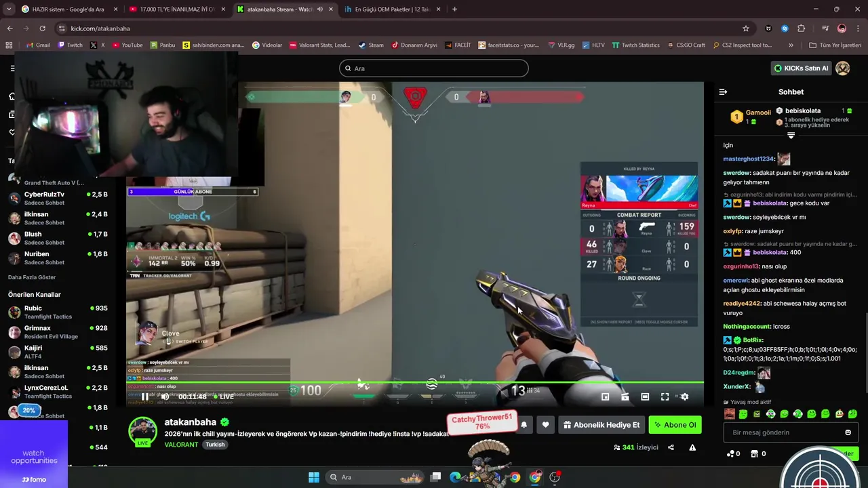Open LynxCerezLoL recommended channel
868x488 pixels.
point(58,391)
